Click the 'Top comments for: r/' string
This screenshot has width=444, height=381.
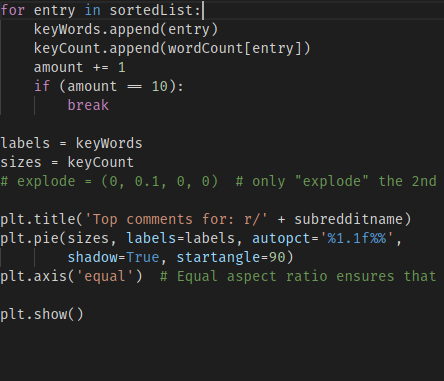click(176, 220)
